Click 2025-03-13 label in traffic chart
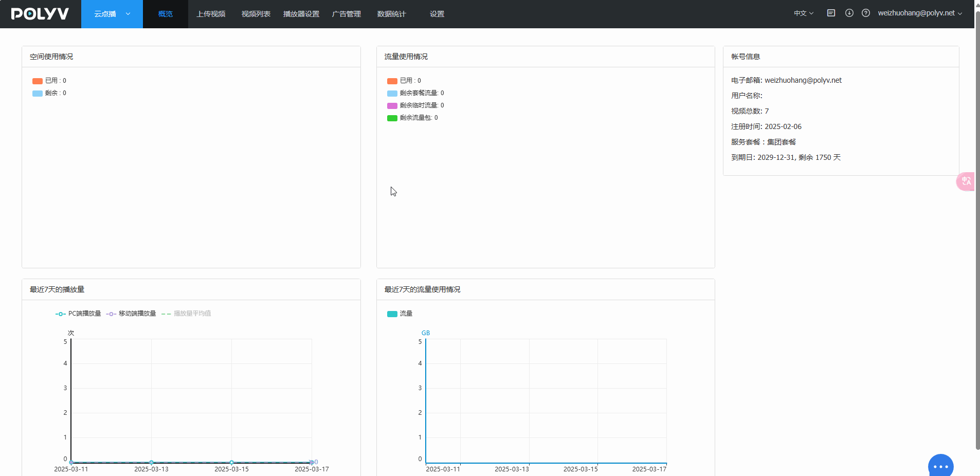 click(512, 469)
